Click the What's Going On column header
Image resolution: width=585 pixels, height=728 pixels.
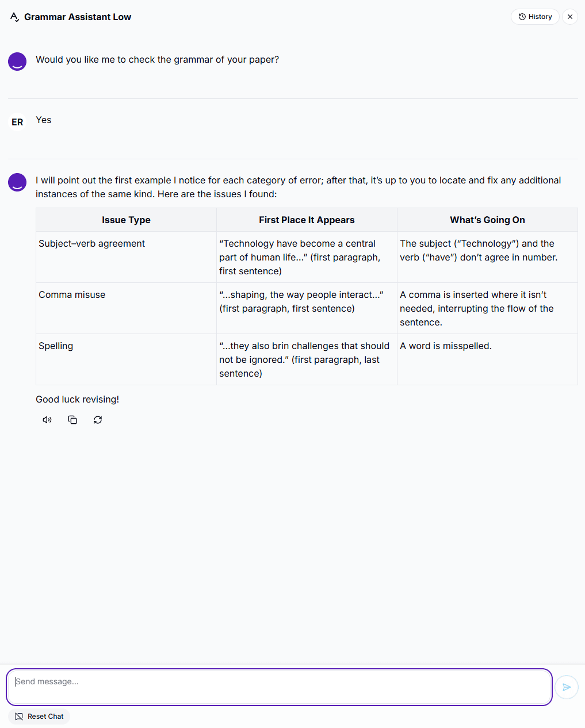[x=487, y=220]
